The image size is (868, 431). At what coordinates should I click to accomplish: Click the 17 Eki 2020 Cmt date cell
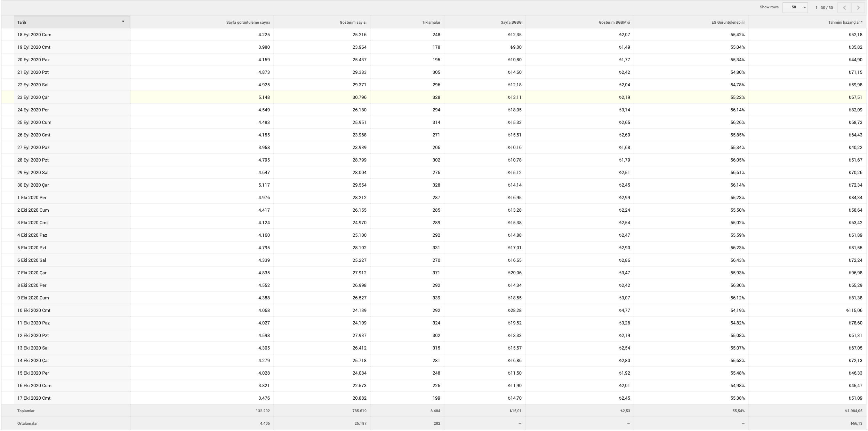click(x=34, y=398)
